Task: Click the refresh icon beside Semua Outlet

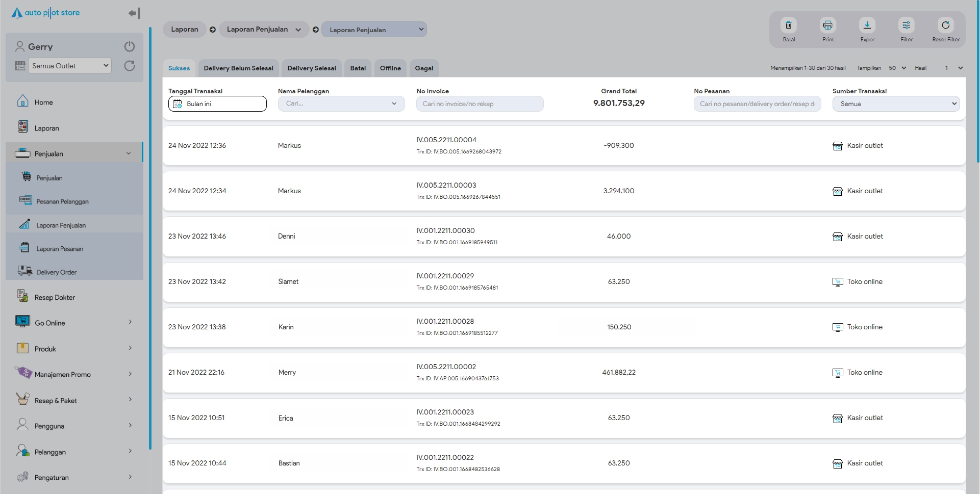Action: (x=130, y=66)
